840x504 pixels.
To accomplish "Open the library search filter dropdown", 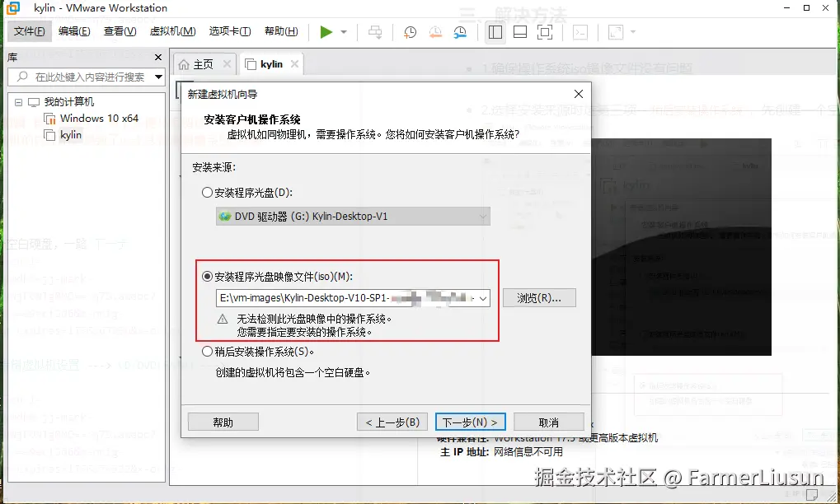I will point(158,77).
